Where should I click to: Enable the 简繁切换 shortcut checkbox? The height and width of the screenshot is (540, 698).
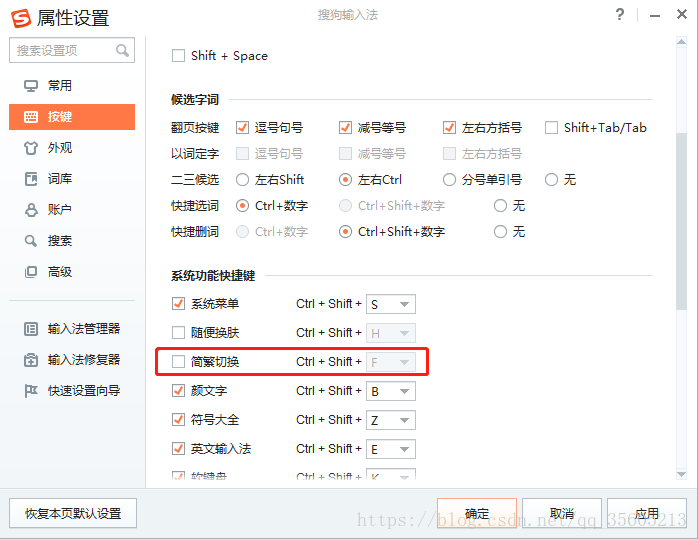pyautogui.click(x=179, y=361)
